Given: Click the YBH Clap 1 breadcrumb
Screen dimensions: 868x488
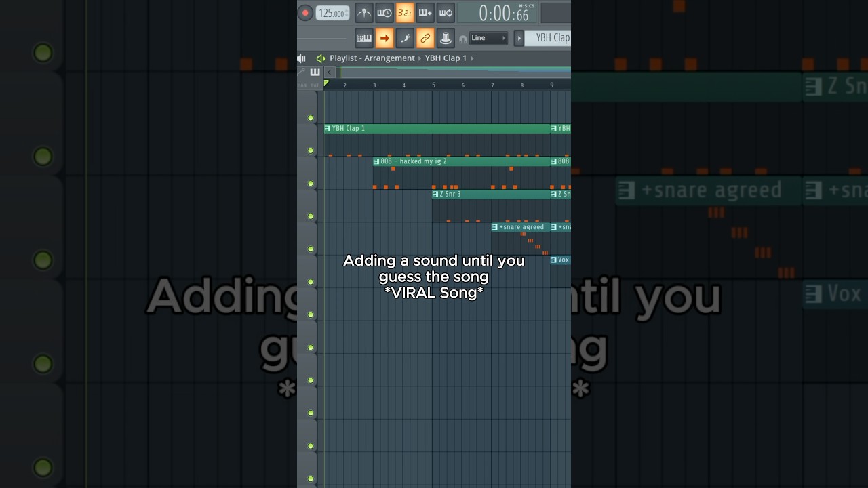Looking at the screenshot, I should [446, 58].
